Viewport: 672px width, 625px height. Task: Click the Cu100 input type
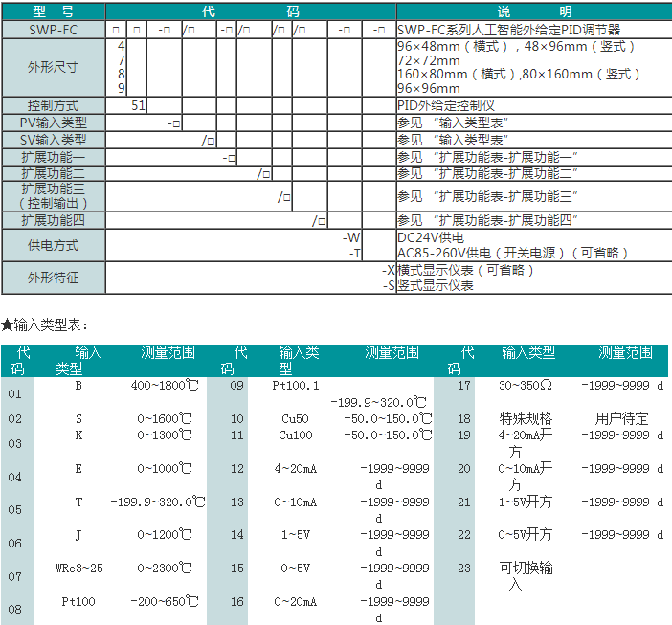[x=296, y=435]
